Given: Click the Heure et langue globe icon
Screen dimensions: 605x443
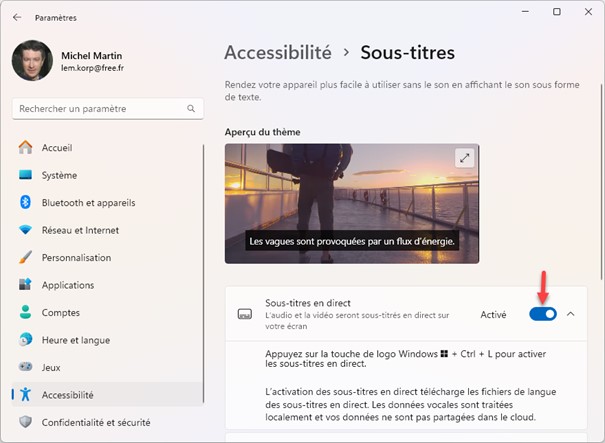Looking at the screenshot, I should click(x=25, y=340).
